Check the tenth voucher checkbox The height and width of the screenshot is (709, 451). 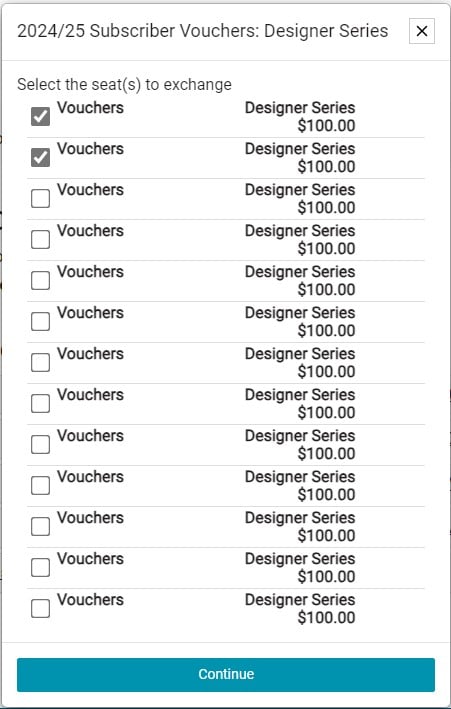click(40, 486)
